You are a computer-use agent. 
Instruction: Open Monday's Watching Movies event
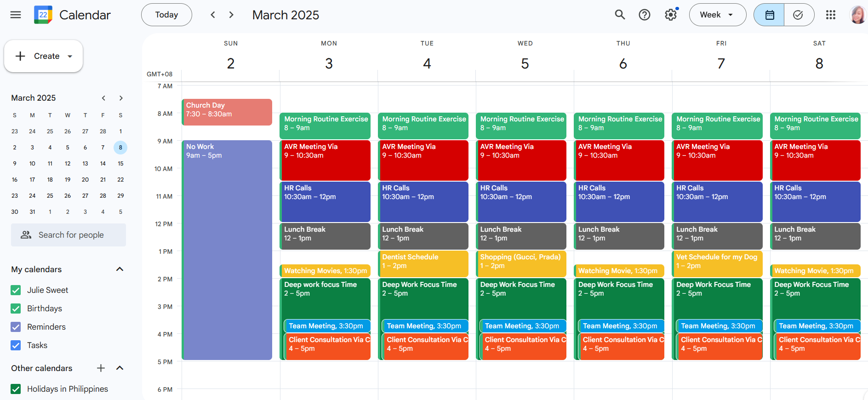tap(325, 271)
